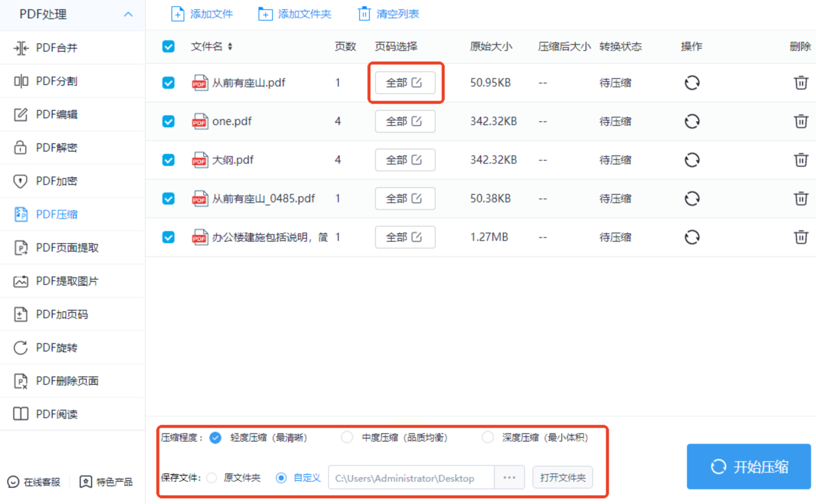Collapse the PDF处理 section chevron
Image resolution: width=816 pixels, height=504 pixels.
point(128,14)
